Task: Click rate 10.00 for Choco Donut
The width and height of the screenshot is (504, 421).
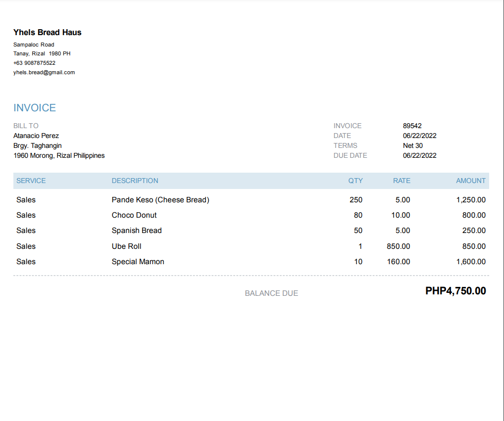Action: pyautogui.click(x=401, y=216)
